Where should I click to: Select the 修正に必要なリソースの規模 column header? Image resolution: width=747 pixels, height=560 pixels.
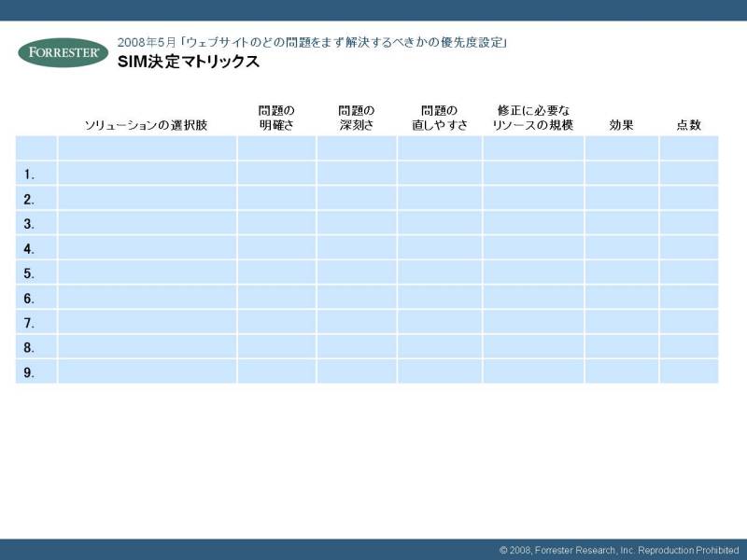click(533, 118)
